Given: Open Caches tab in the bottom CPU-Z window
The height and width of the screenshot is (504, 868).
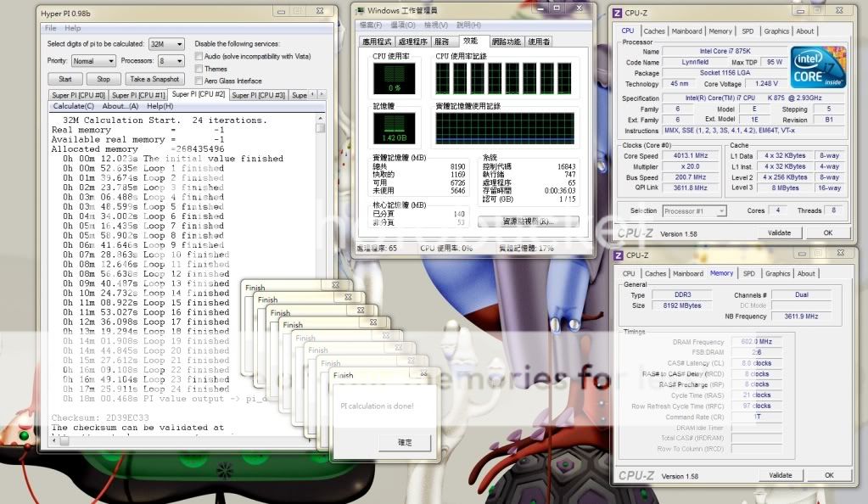Looking at the screenshot, I should click(x=655, y=273).
